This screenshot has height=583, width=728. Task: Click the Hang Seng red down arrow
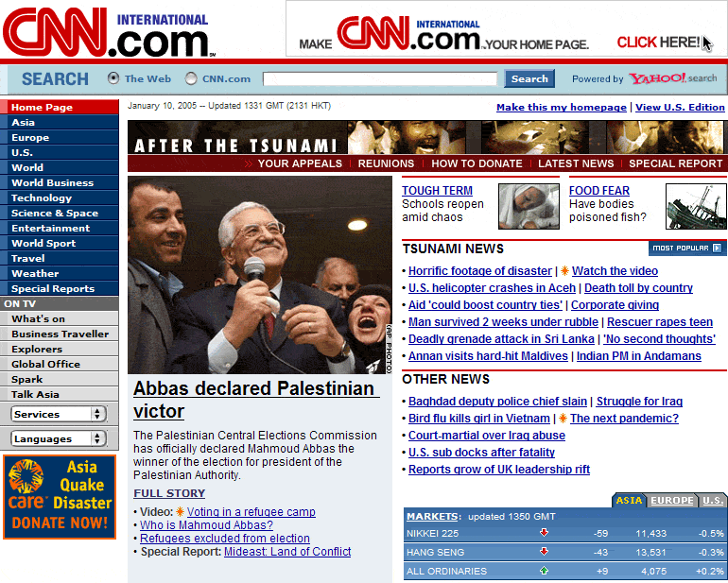click(x=545, y=552)
